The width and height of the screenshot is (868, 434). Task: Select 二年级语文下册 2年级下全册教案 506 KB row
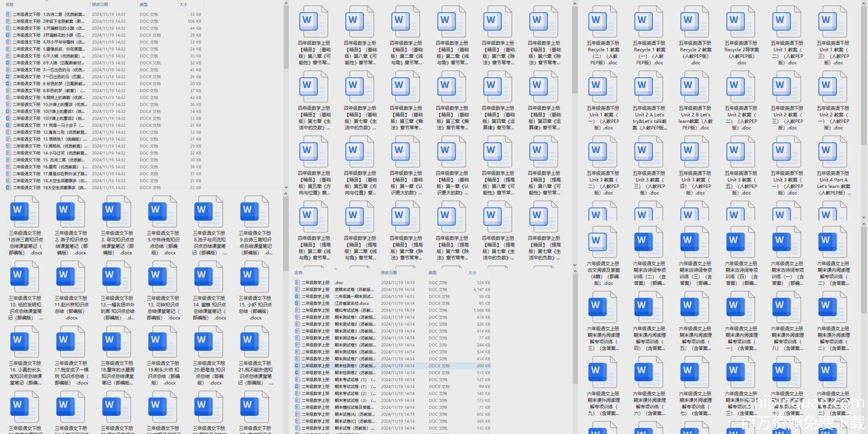[x=48, y=21]
